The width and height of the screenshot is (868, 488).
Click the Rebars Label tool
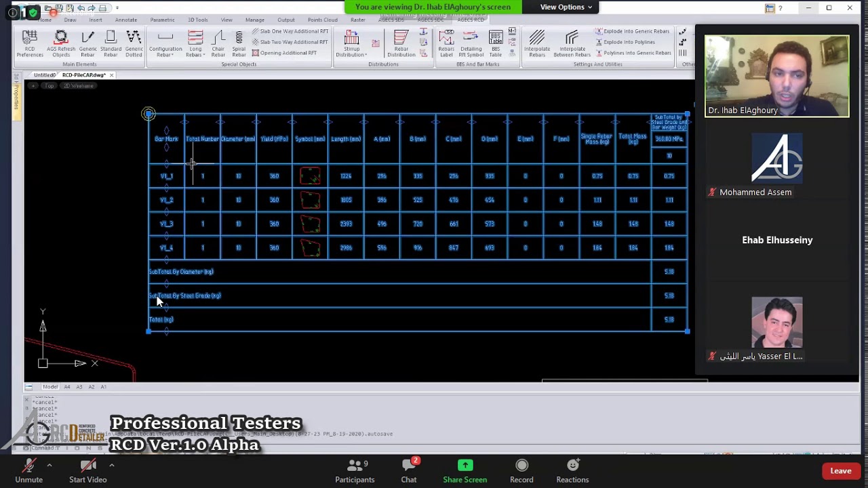446,44
